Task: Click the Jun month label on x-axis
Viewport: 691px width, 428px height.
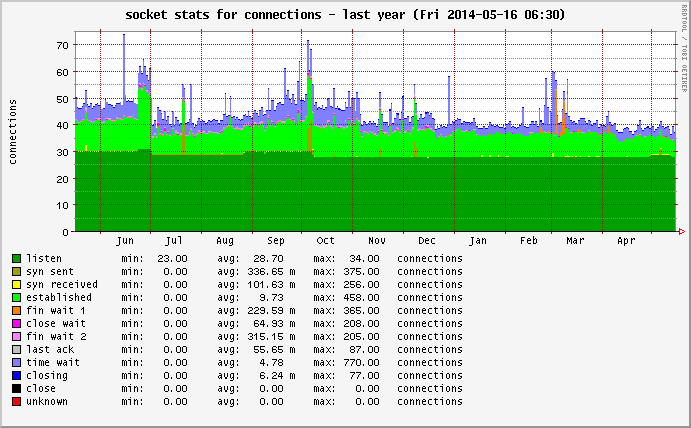Action: [125, 241]
